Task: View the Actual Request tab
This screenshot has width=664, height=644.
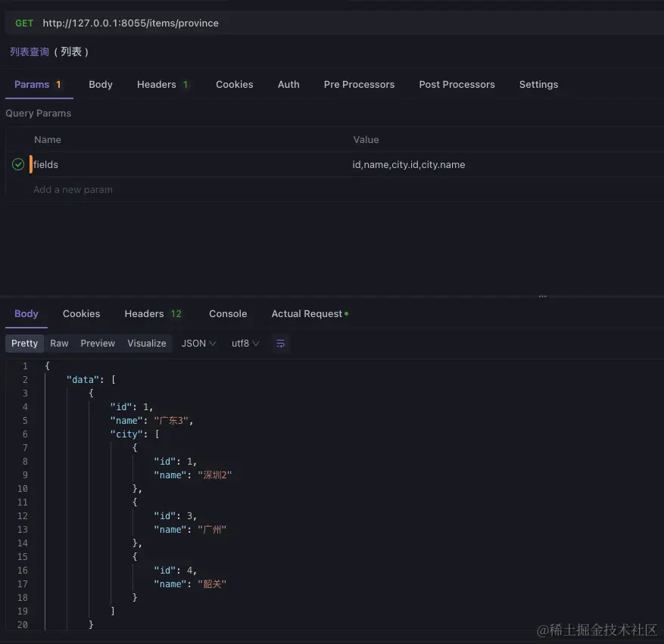Action: coord(306,313)
